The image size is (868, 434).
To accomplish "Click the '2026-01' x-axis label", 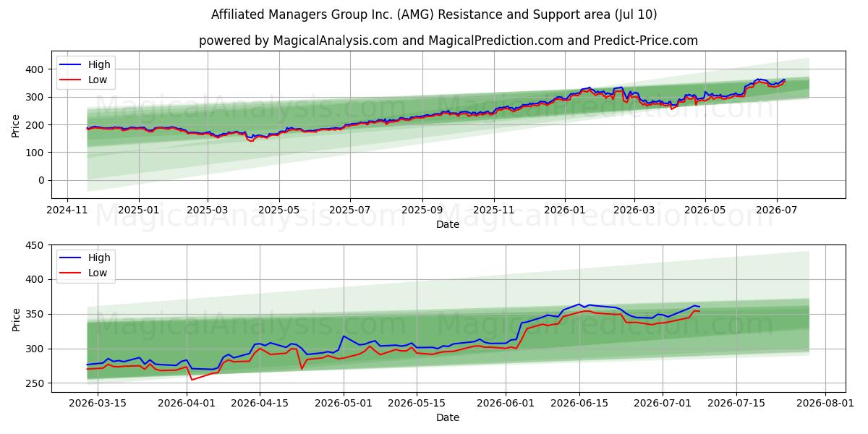I will point(565,210).
